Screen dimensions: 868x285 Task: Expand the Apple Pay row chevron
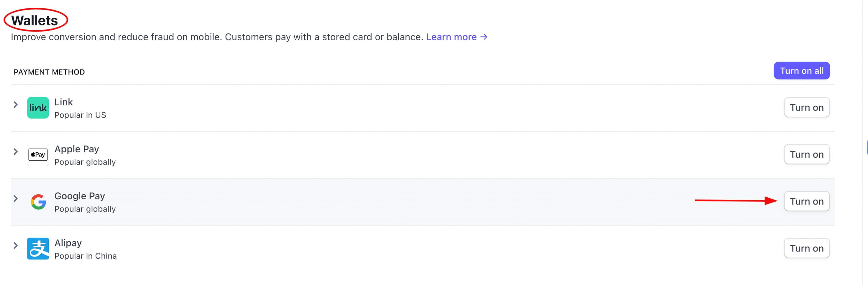point(15,151)
